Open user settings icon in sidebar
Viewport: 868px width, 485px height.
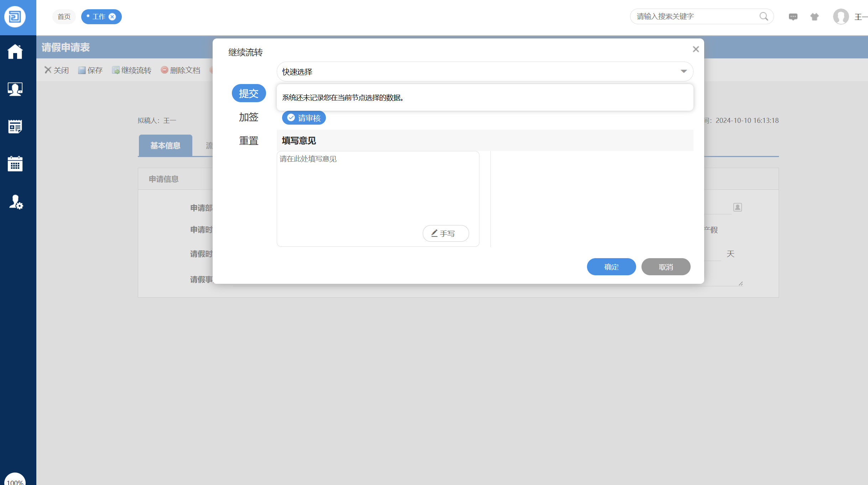coord(16,202)
